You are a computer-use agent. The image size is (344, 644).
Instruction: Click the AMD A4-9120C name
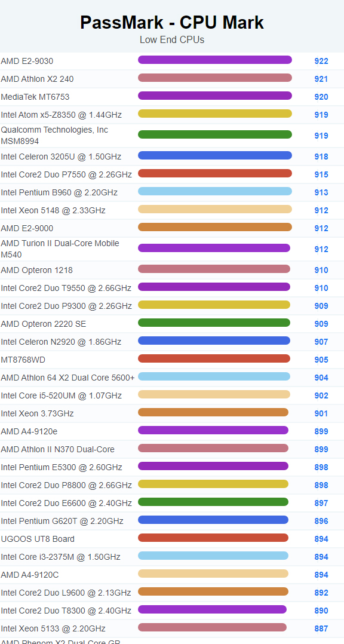tap(29, 575)
